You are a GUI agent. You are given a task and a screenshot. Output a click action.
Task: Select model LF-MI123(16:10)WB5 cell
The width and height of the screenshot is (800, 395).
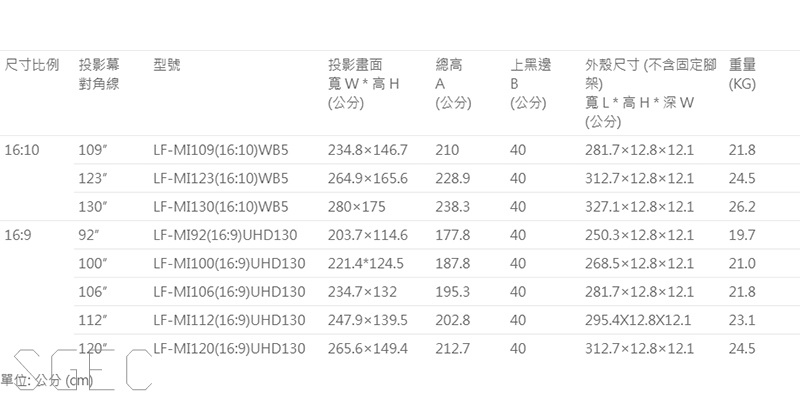point(221,179)
